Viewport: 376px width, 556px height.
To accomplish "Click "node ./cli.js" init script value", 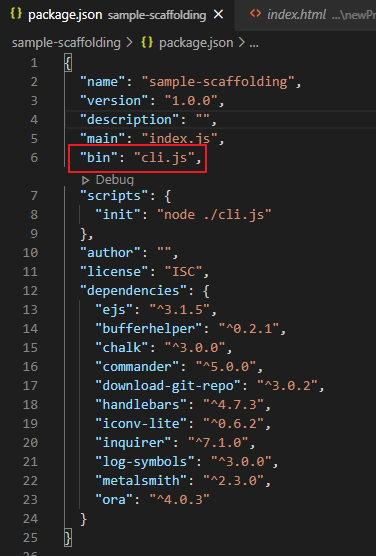I will click(x=214, y=215).
